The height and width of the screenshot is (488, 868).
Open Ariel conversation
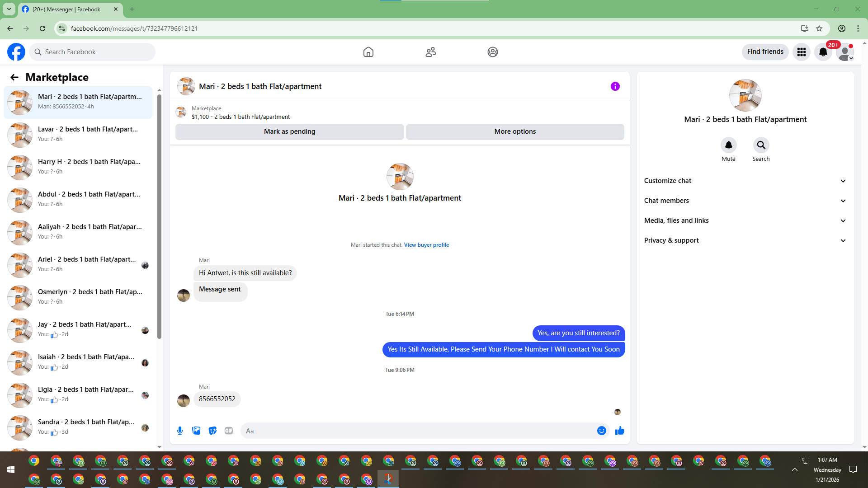click(x=78, y=265)
